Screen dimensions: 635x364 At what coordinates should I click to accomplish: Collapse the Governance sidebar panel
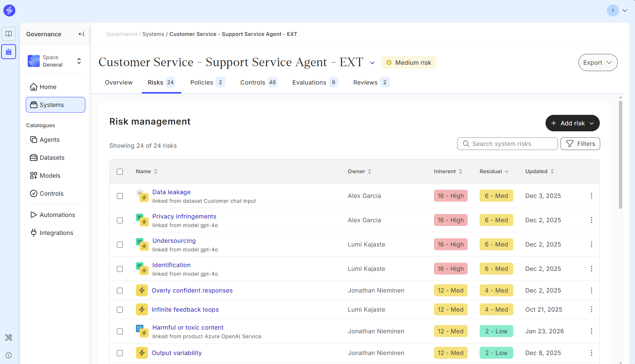pyautogui.click(x=81, y=34)
